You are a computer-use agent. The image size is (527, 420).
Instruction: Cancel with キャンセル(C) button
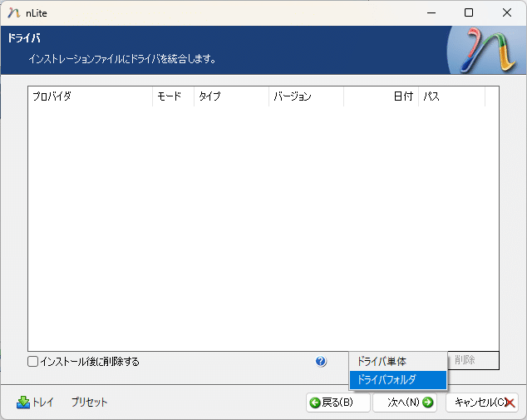pyautogui.click(x=481, y=403)
